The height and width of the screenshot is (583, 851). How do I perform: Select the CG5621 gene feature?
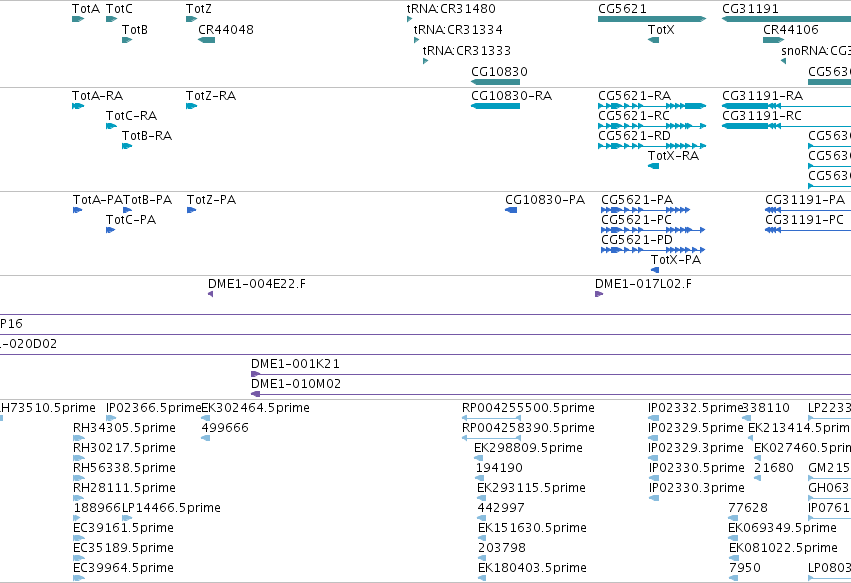[x=652, y=19]
